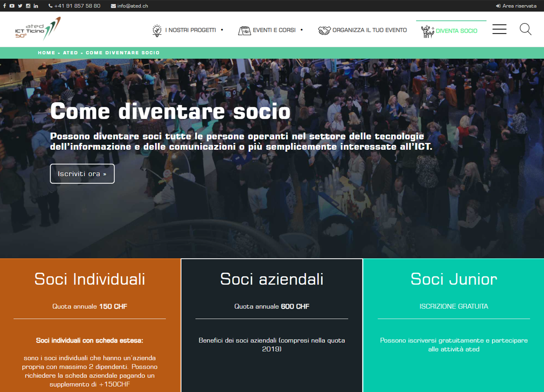
Task: Click the Quota annuale 600 CHF text
Action: [272, 306]
